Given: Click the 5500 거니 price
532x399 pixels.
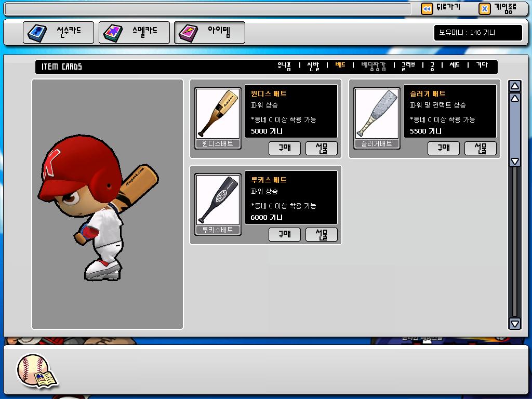Looking at the screenshot, I should 425,131.
